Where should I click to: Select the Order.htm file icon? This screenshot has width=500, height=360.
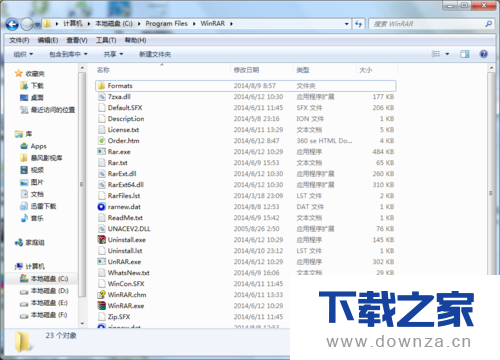coord(102,141)
